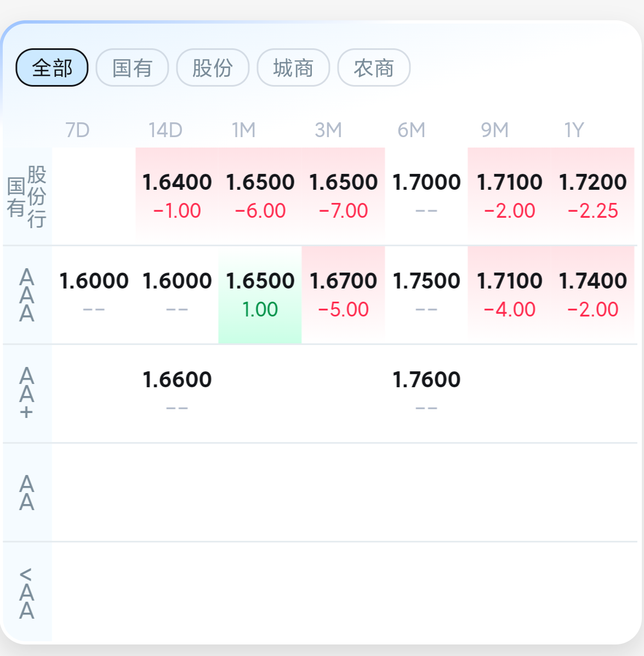Switch to the 农商 filter tab

[374, 68]
